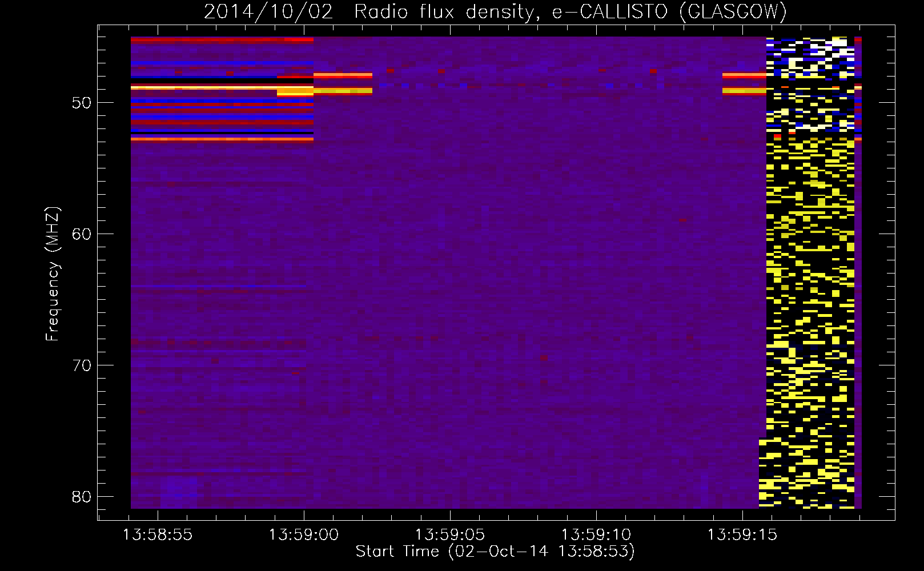Click the 13:59:00 time tick label
The image size is (924, 571).
click(x=304, y=535)
